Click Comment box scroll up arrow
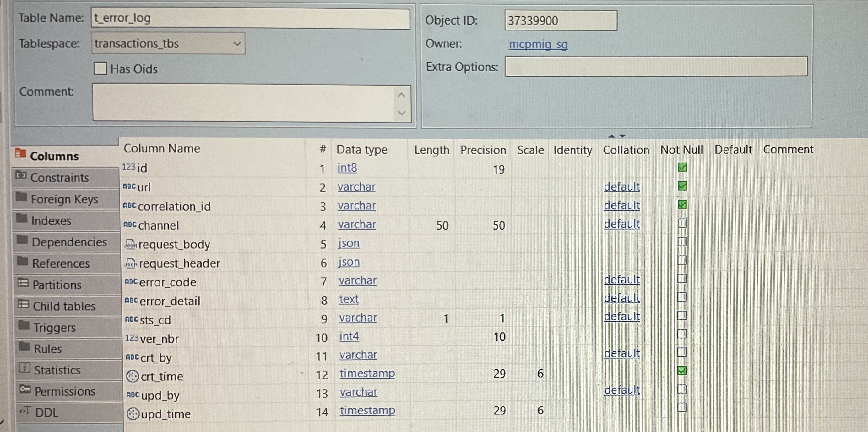This screenshot has height=432, width=868. [x=401, y=96]
